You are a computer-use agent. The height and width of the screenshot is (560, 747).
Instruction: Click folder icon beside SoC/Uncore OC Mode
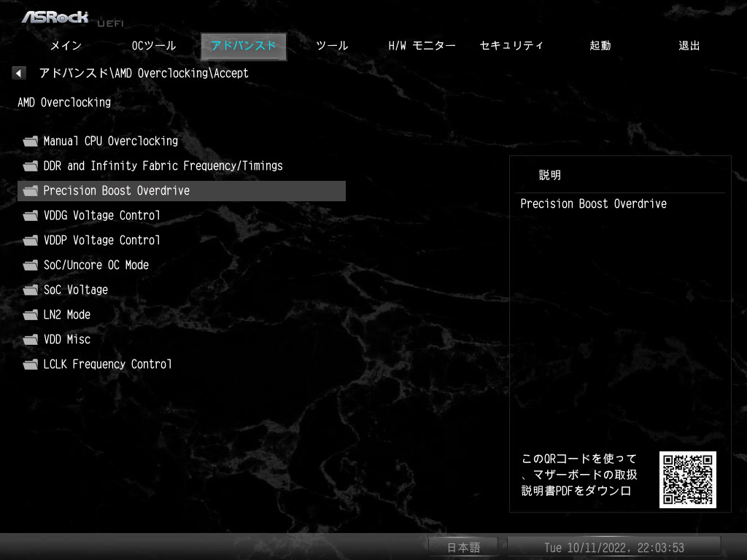click(31, 265)
